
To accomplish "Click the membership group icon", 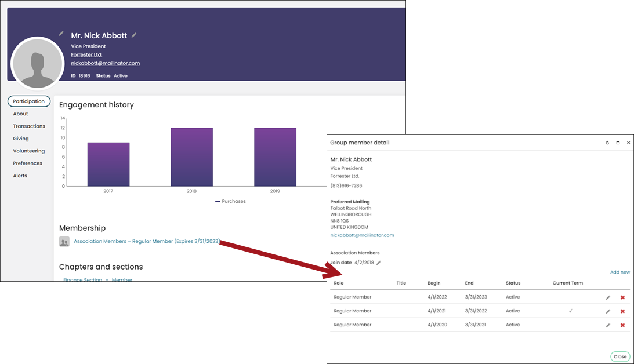I will pos(64,242).
